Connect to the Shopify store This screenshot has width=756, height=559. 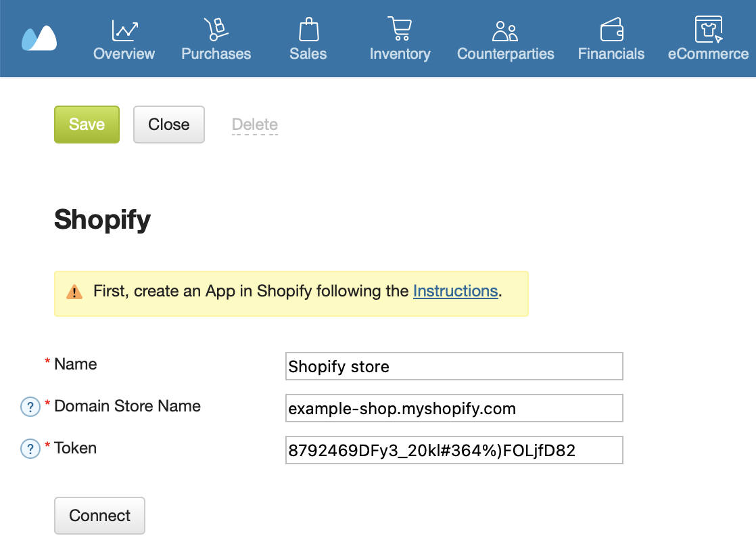[x=99, y=516]
